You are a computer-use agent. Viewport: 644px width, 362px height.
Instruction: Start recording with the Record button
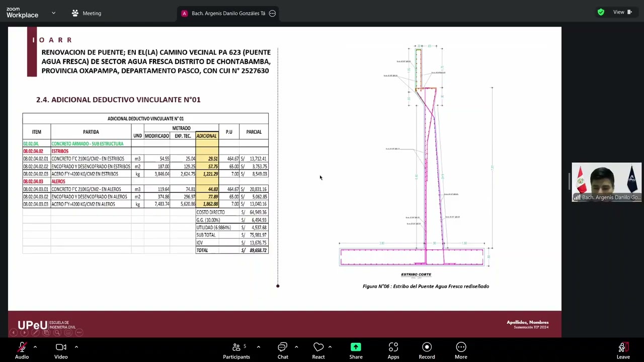[427, 350]
